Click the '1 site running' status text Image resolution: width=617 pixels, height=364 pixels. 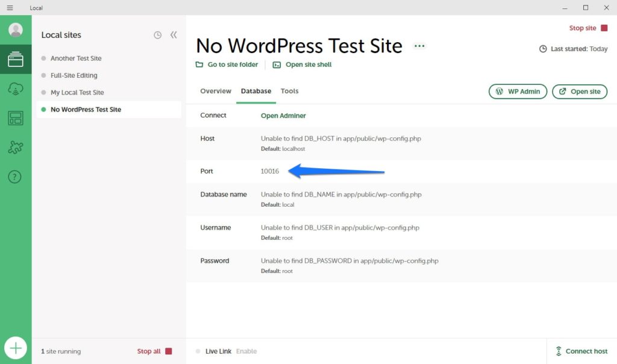(x=61, y=351)
